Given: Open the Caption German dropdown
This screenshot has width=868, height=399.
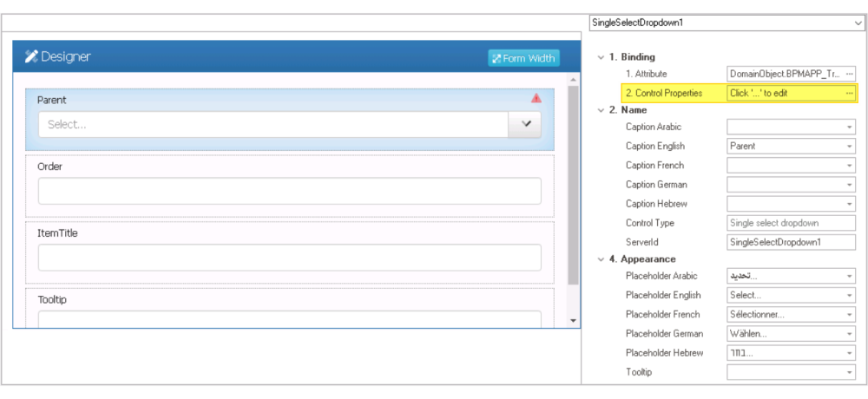Looking at the screenshot, I should point(850,185).
